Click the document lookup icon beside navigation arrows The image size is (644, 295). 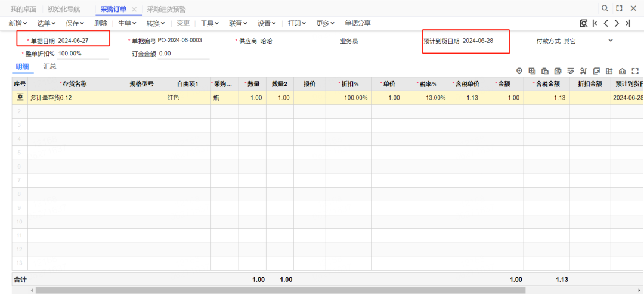[583, 23]
